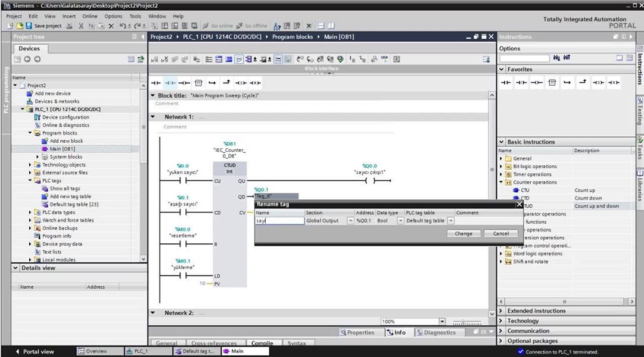Click Change in the Rename tag dialog
The height and width of the screenshot is (357, 644).
[463, 233]
